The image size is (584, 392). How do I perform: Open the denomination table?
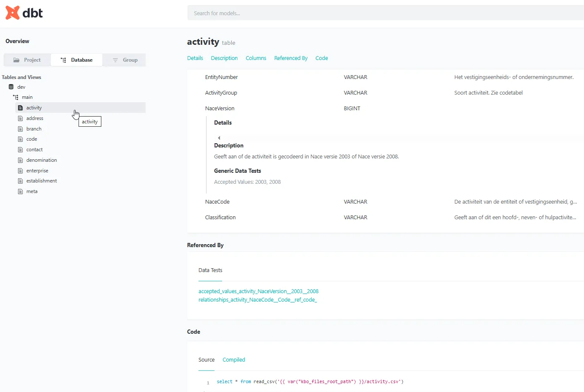(41, 160)
